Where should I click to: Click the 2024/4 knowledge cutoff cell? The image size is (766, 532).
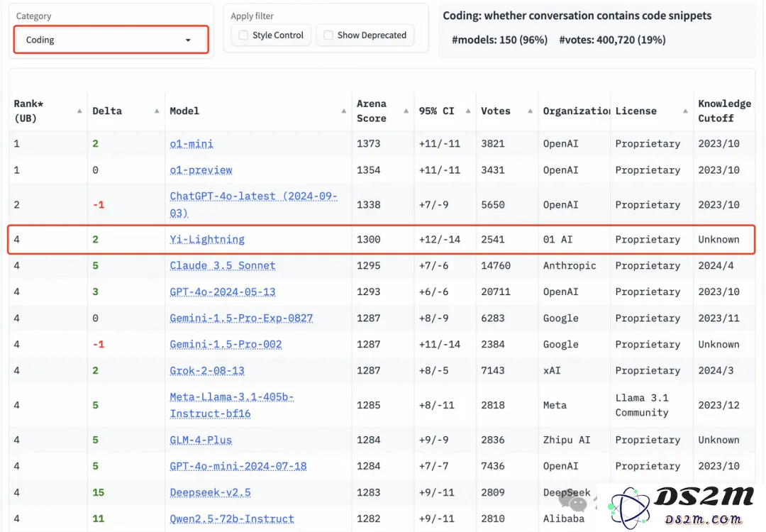pyautogui.click(x=716, y=266)
